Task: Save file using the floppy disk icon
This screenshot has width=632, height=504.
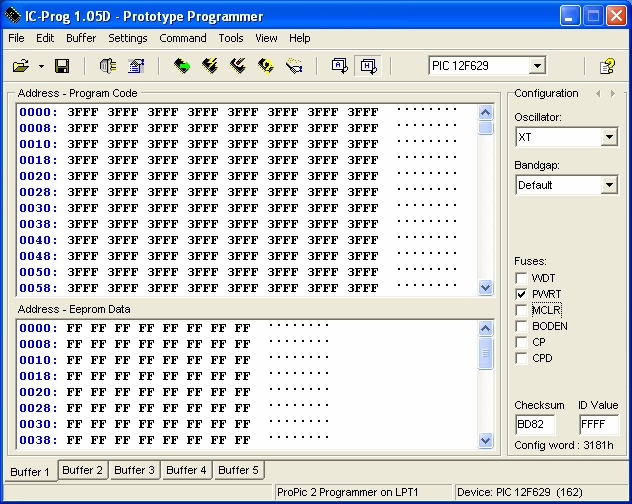Action: (x=62, y=66)
